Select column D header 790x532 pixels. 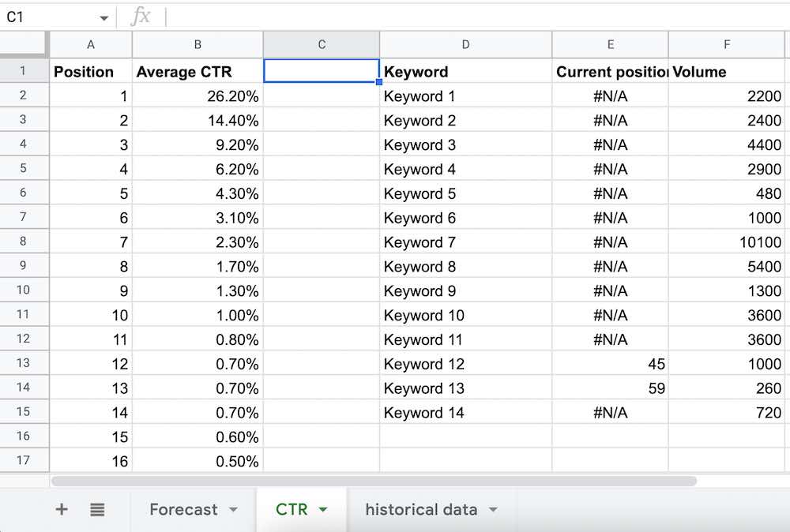(465, 45)
